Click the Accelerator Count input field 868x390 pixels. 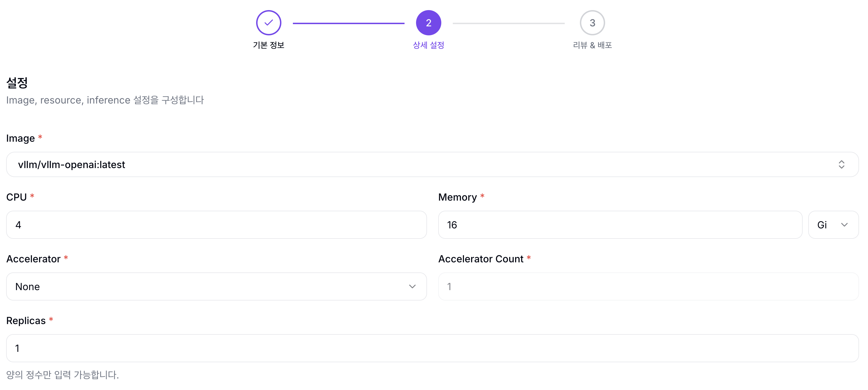[648, 286]
